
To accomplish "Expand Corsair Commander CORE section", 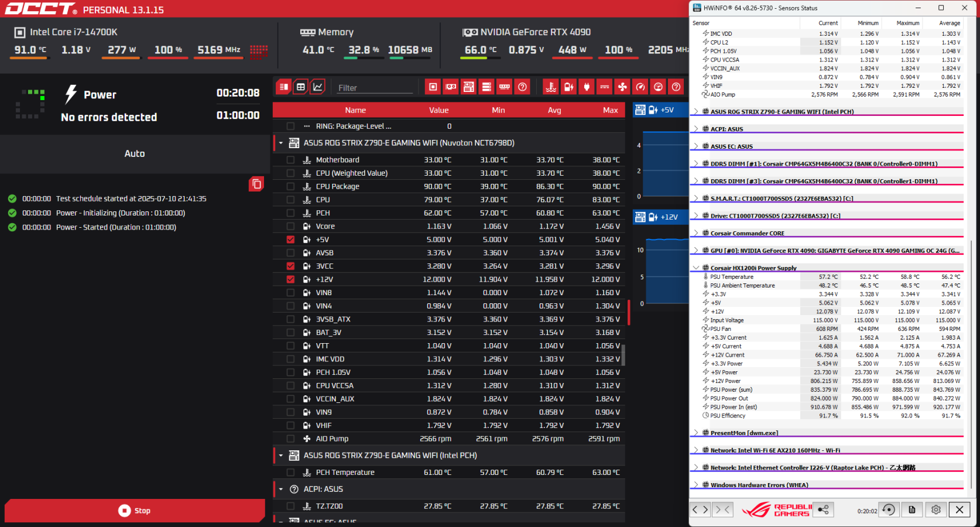I will click(695, 233).
